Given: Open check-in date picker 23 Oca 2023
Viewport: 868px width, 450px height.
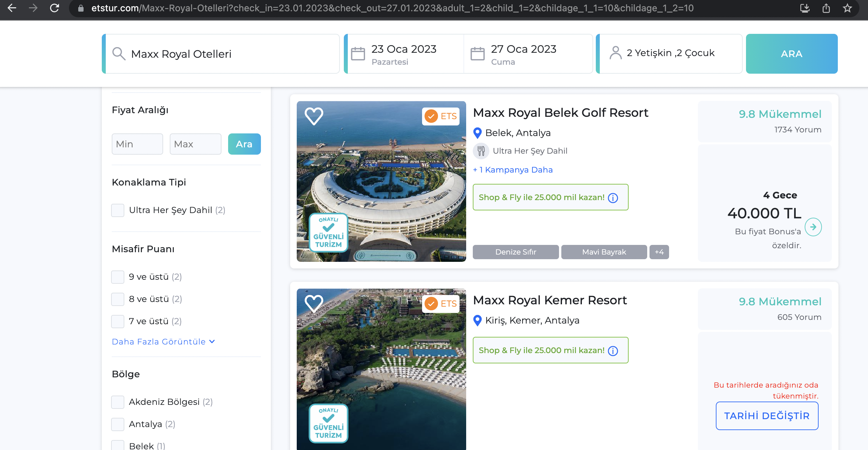Looking at the screenshot, I should click(x=404, y=53).
